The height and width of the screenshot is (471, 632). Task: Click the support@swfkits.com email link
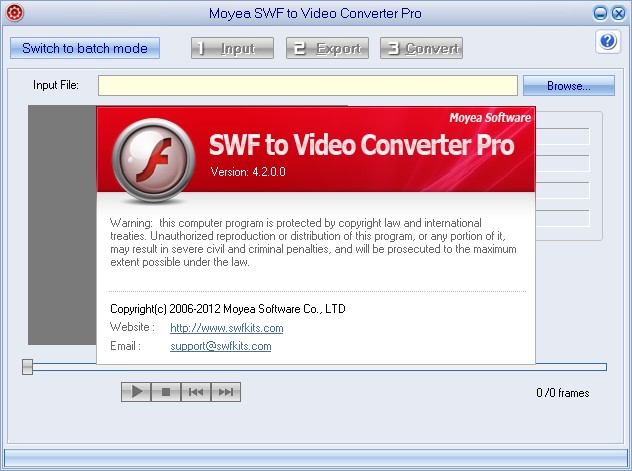tap(220, 346)
